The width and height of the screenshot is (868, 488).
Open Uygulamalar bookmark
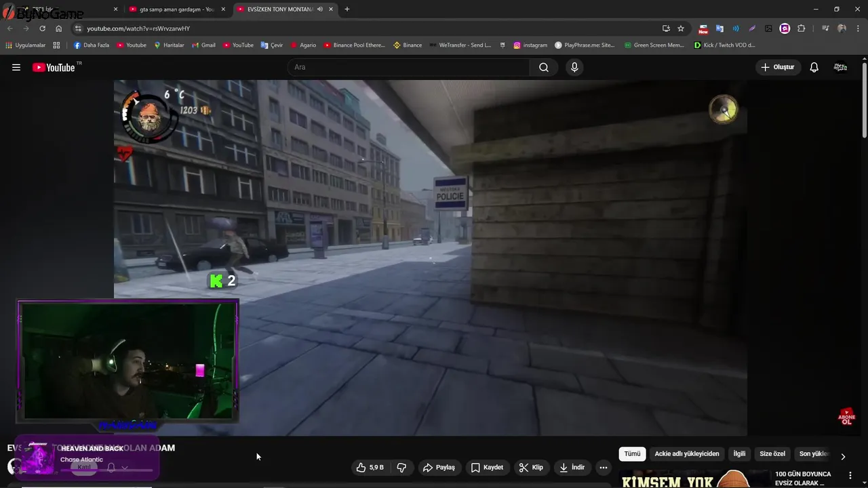[x=25, y=45]
